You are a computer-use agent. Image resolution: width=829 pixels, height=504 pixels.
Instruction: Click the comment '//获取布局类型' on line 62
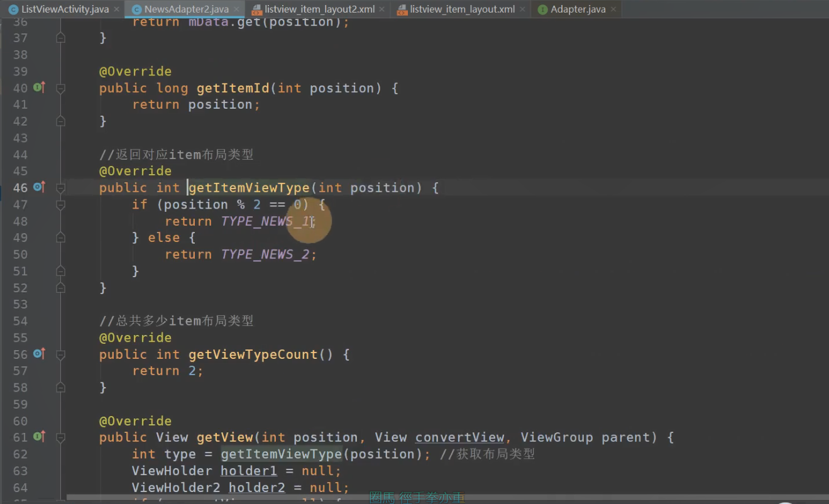(487, 454)
